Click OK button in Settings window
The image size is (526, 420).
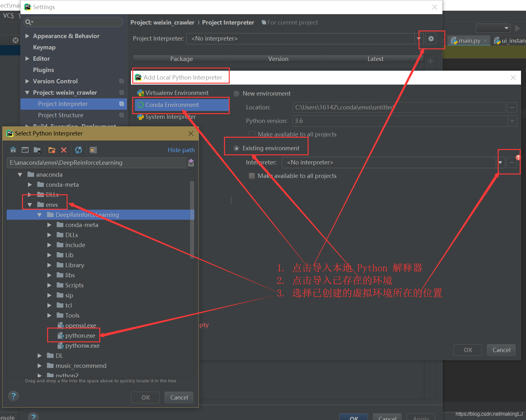click(354, 417)
